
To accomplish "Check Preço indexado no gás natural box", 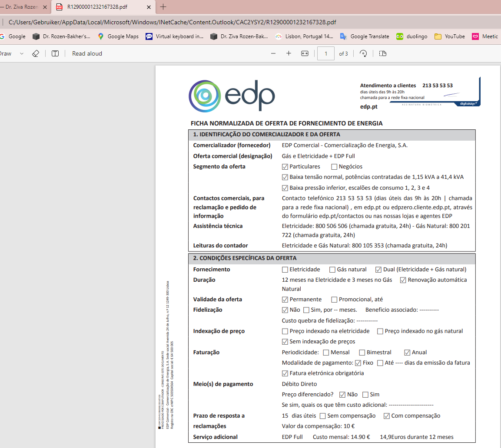I will (x=380, y=332).
